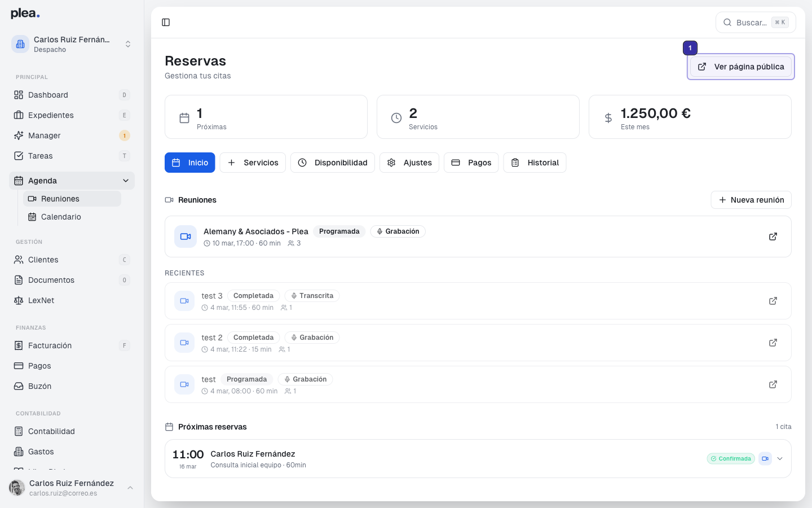This screenshot has width=812, height=508.
Task: Open Expedientes in the sidebar
Action: coord(72,115)
